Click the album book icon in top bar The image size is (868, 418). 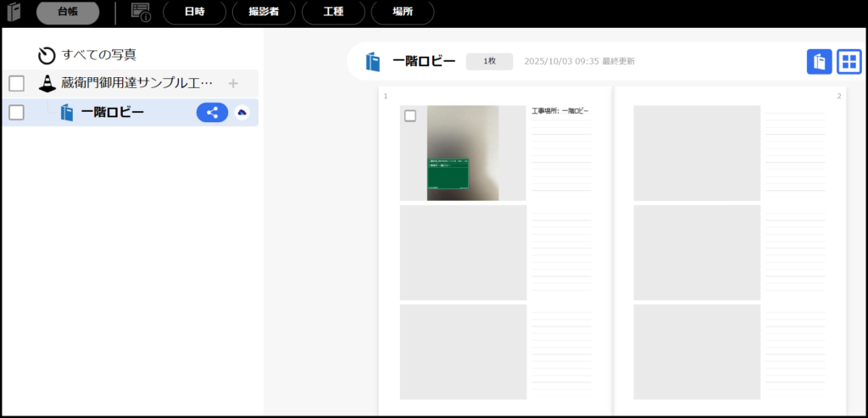14,12
